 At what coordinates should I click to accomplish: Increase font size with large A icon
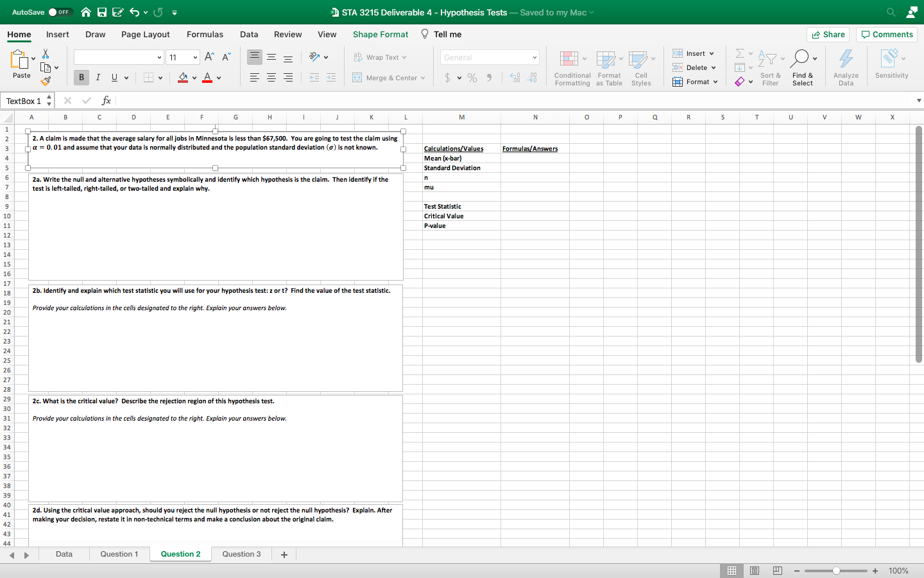(x=209, y=57)
